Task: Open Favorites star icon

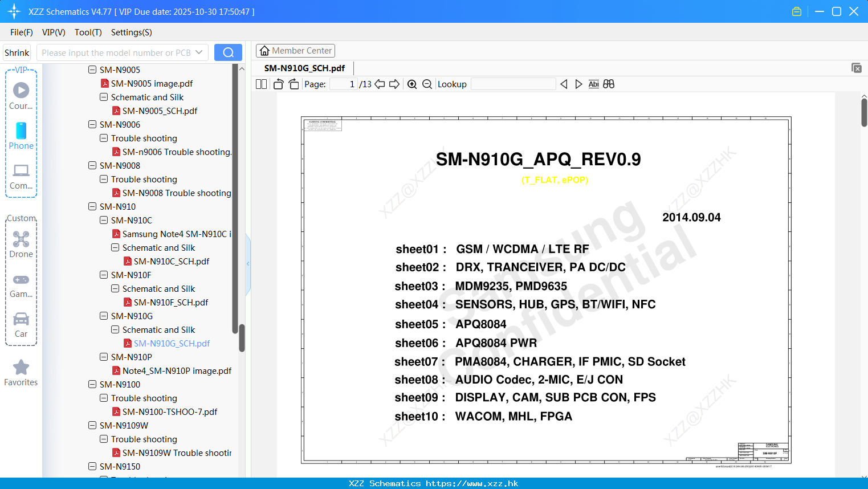Action: click(21, 368)
